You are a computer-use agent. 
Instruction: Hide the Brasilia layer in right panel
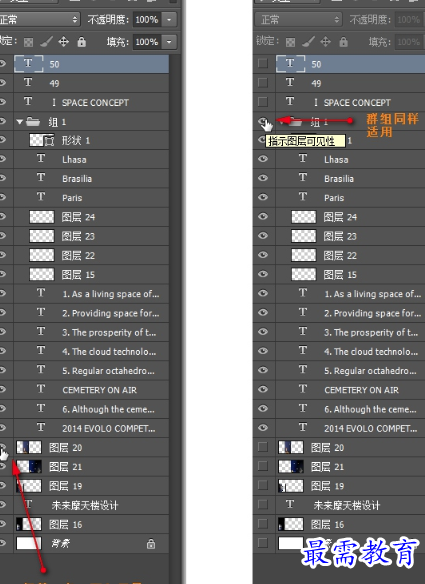263,178
